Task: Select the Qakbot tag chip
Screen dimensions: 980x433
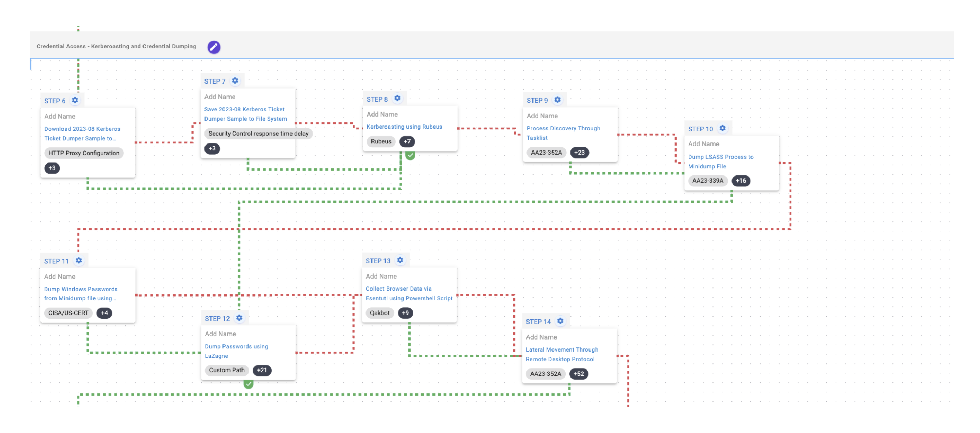Action: click(x=379, y=313)
